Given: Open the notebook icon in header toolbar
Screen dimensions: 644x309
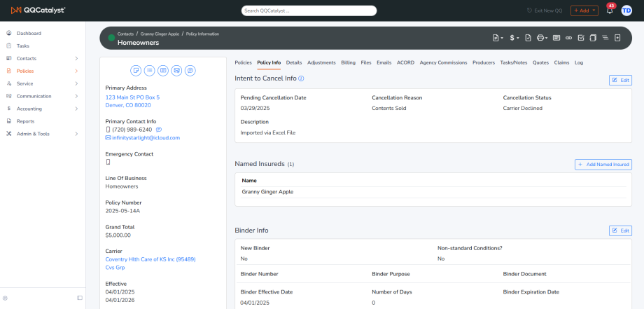Looking at the screenshot, I should tap(593, 38).
